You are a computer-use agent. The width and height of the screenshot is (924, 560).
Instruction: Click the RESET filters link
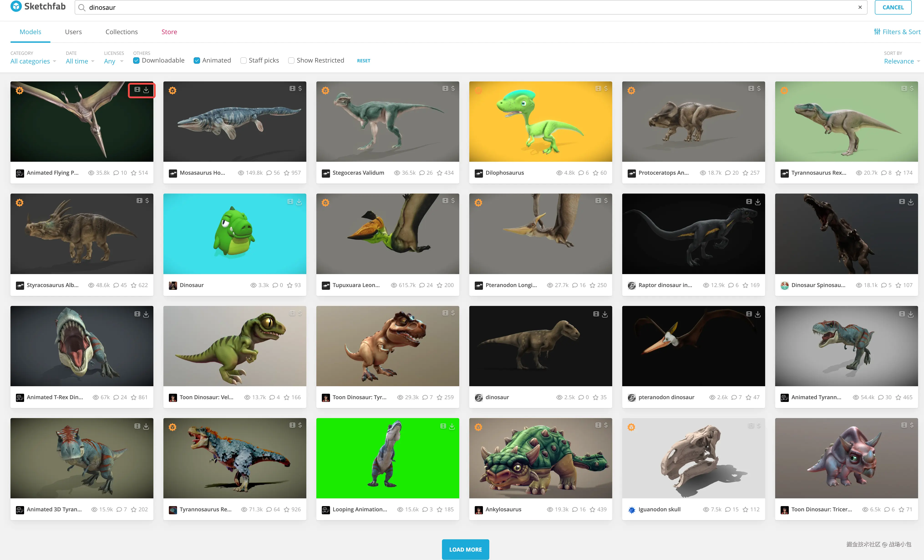pyautogui.click(x=363, y=61)
